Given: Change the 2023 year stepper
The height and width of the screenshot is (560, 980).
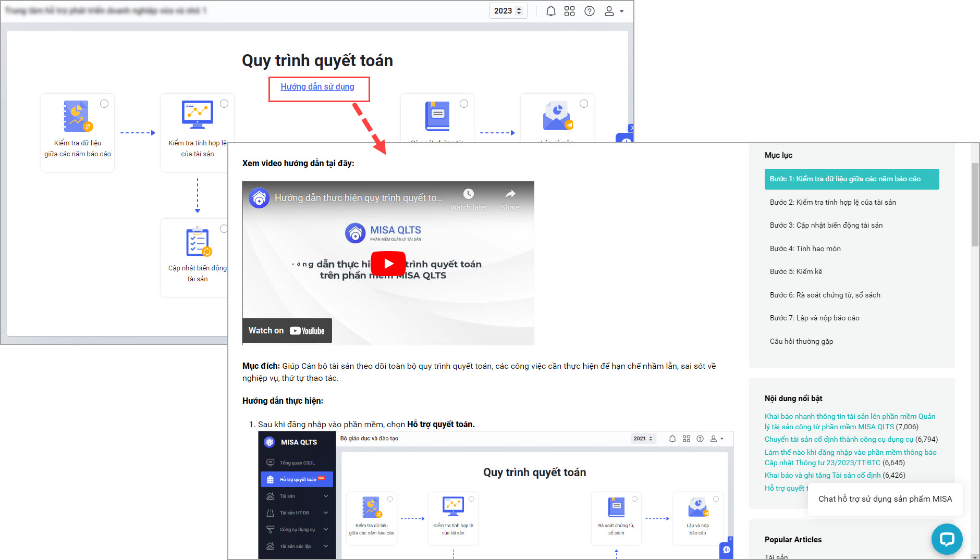Looking at the screenshot, I should (x=519, y=11).
